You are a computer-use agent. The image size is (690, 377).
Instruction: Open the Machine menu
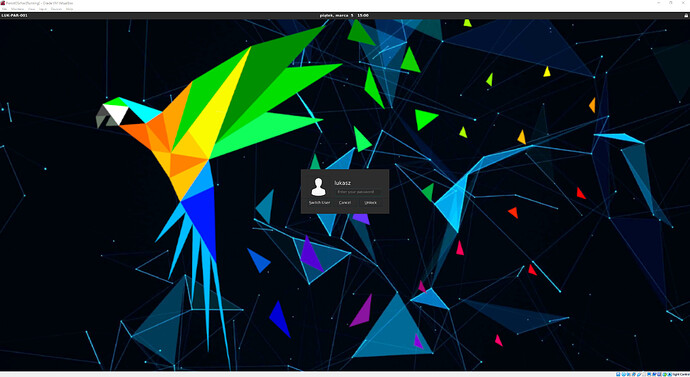[18, 9]
